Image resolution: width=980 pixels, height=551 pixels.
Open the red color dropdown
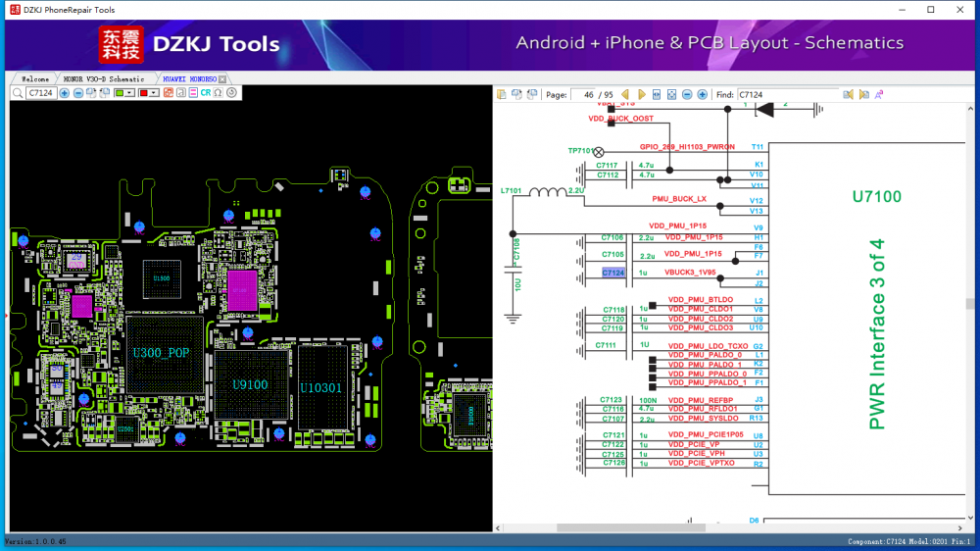click(155, 93)
